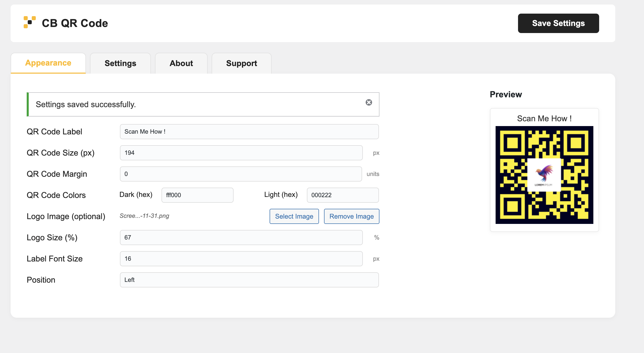This screenshot has width=644, height=353.
Task: Select the QR Code Margin field
Action: pos(241,174)
